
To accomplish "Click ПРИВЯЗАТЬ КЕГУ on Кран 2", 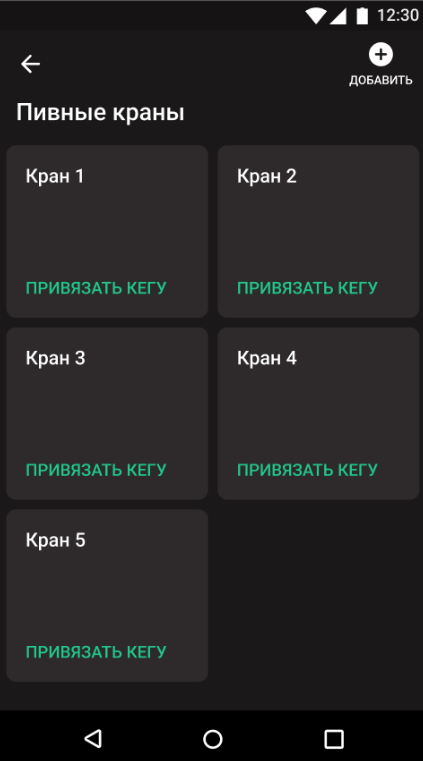I will [x=307, y=288].
